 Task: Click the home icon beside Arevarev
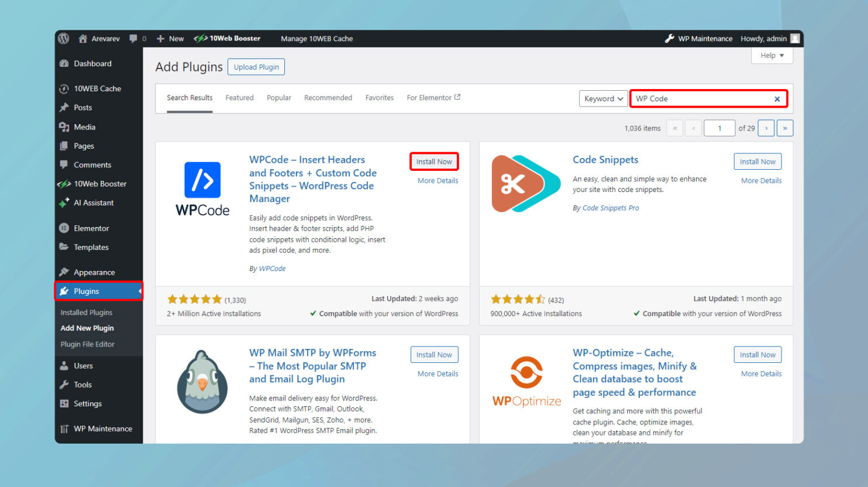[x=83, y=39]
